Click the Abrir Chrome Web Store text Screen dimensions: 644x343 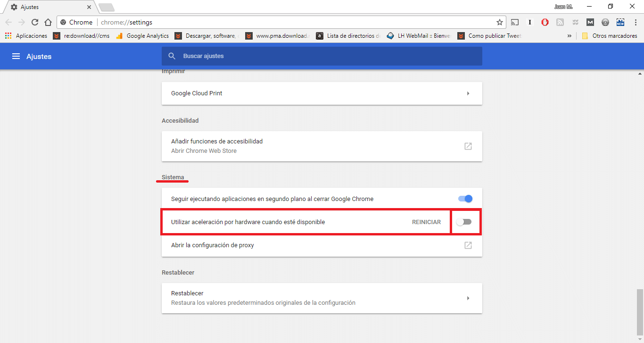click(204, 151)
